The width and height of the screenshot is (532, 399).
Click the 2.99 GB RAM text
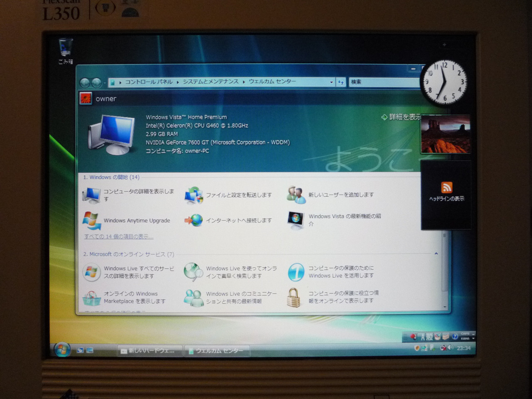tap(162, 134)
